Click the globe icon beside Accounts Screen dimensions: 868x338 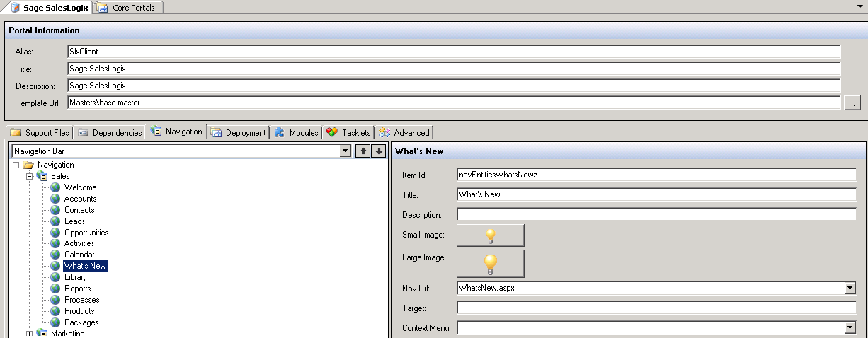[55, 199]
